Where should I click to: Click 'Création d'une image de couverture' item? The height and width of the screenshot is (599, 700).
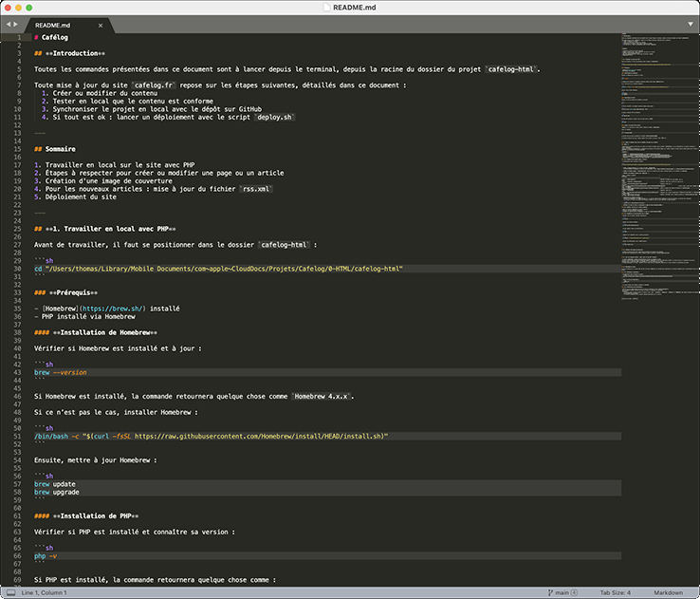(x=103, y=181)
